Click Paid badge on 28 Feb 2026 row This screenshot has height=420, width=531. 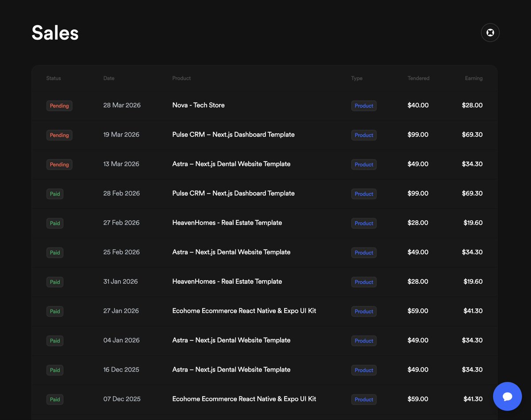click(x=55, y=194)
